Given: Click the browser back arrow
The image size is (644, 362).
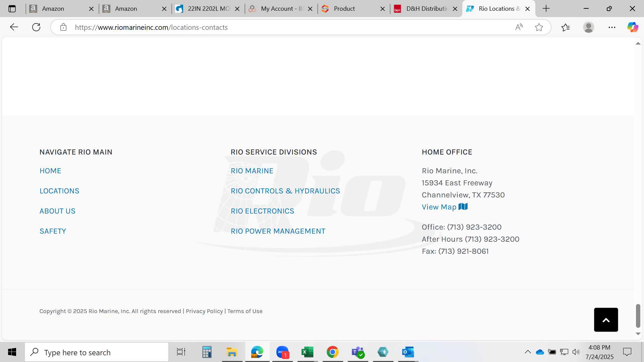Looking at the screenshot, I should click(x=14, y=27).
